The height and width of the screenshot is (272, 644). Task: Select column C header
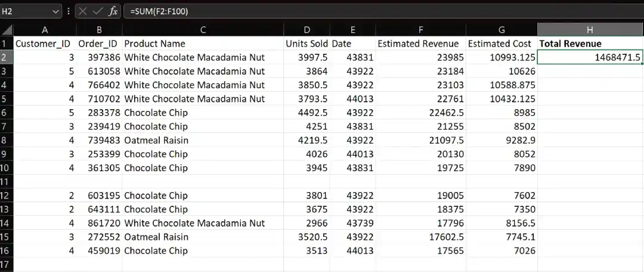pyautogui.click(x=203, y=30)
